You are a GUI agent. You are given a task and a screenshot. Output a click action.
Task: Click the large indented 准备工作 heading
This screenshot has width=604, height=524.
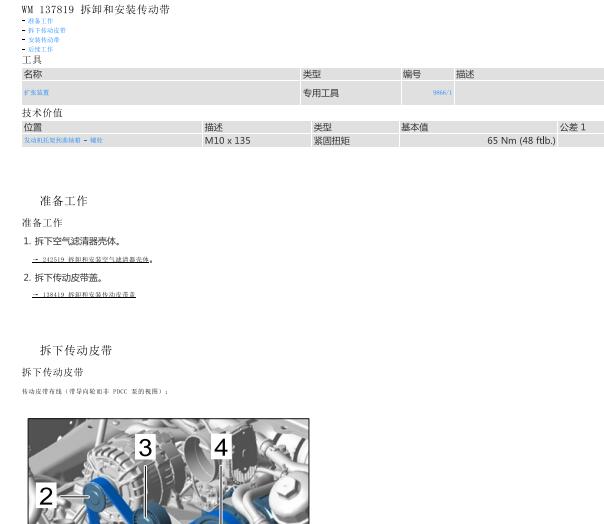pyautogui.click(x=64, y=201)
